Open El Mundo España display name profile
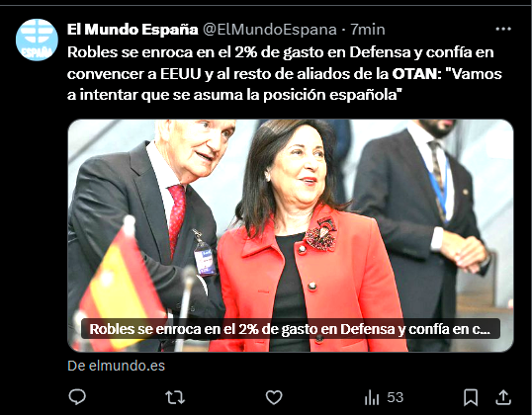Image resolution: width=532 pixels, height=415 pixels. pos(133,30)
